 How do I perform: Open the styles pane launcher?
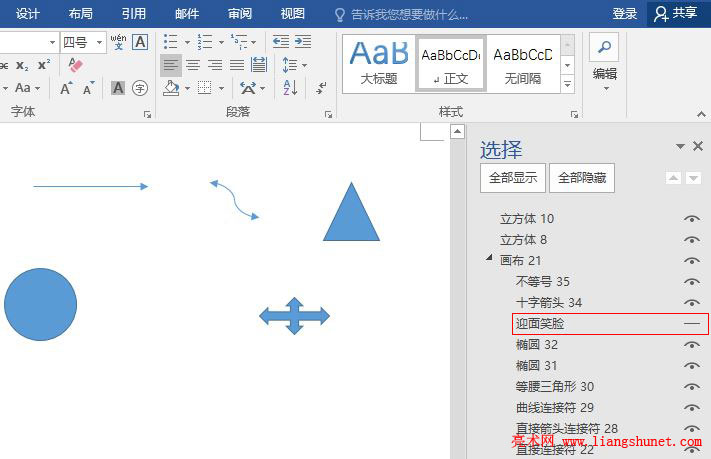(574, 114)
